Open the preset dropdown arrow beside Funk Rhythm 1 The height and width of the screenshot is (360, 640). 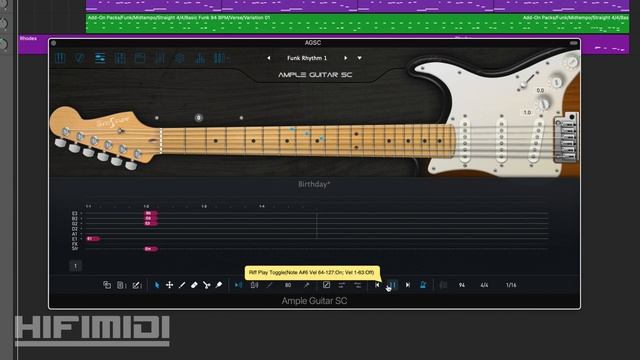pos(360,58)
